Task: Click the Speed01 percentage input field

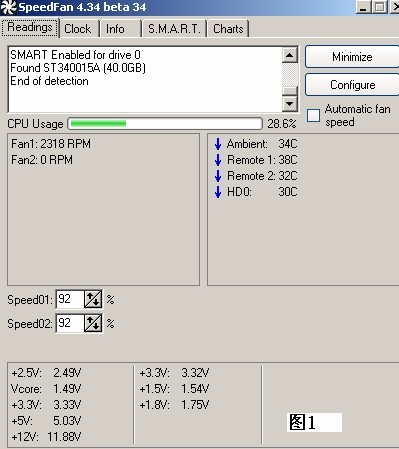Action: coord(70,299)
